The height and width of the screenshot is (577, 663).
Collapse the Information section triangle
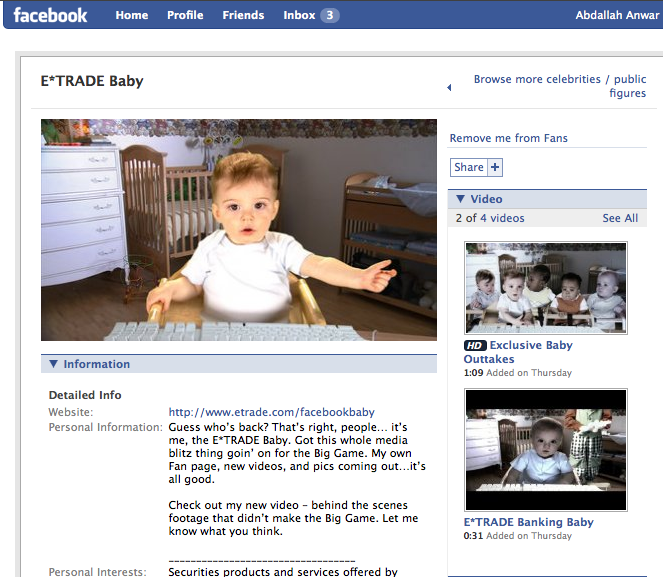click(53, 364)
